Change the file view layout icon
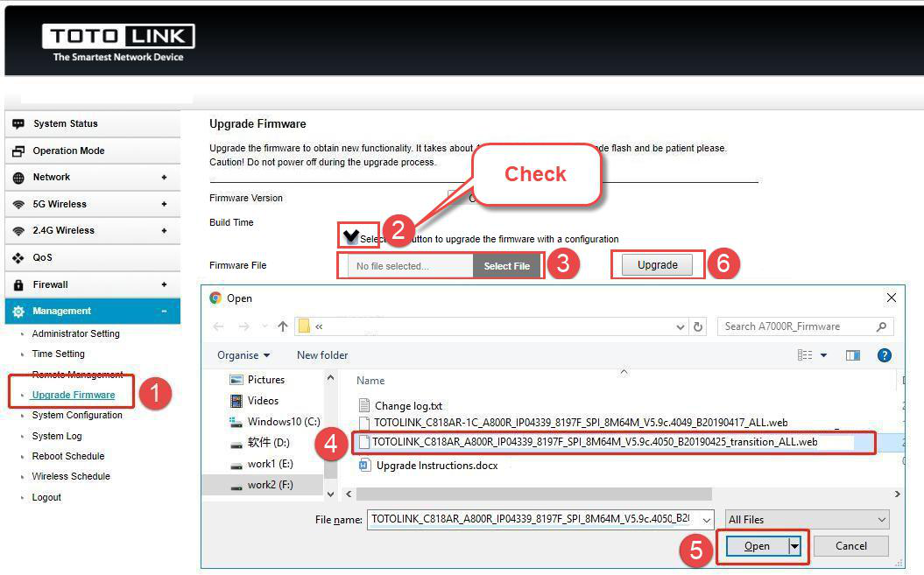This screenshot has height=575, width=924. point(805,355)
